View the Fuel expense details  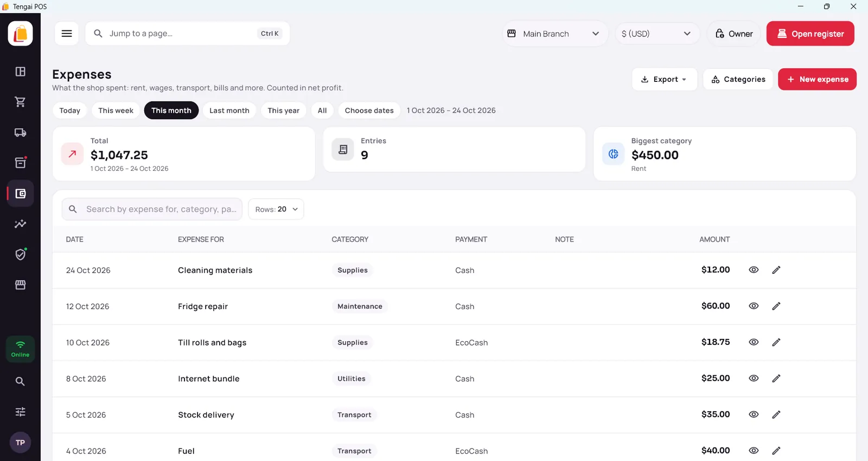coord(754,451)
